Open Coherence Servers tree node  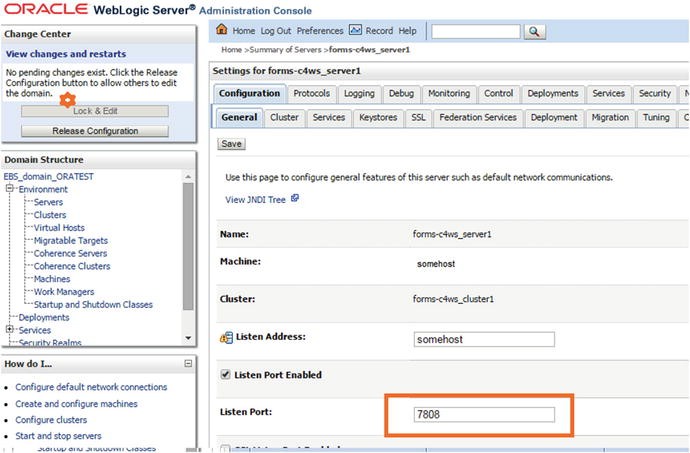coord(70,253)
